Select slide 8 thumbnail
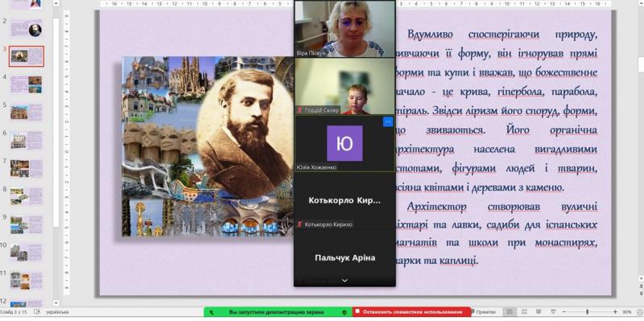 [27, 196]
